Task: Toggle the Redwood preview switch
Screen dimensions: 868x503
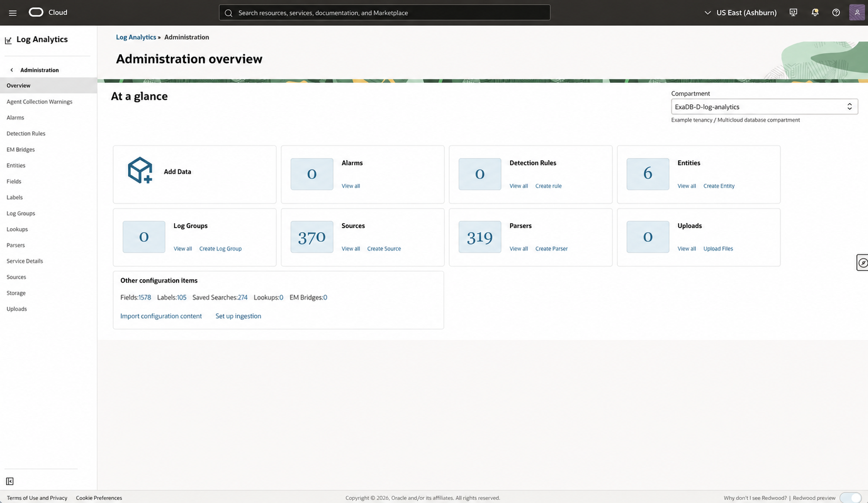Action: 851,498
